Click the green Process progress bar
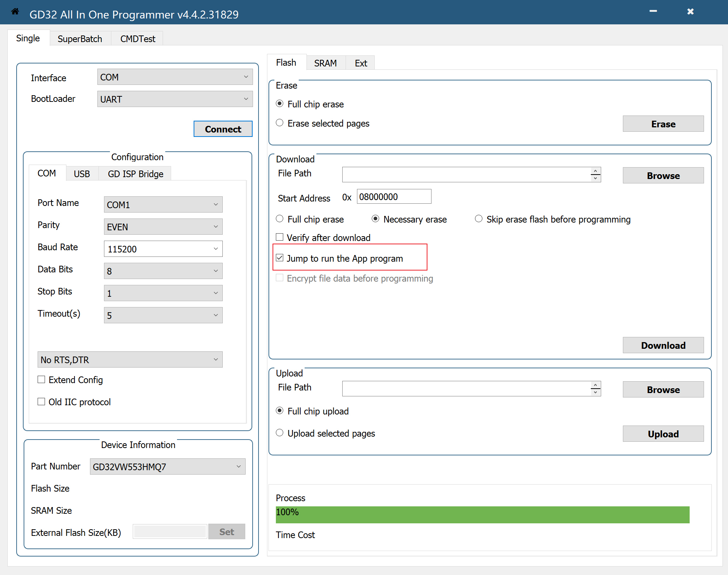 (482, 514)
